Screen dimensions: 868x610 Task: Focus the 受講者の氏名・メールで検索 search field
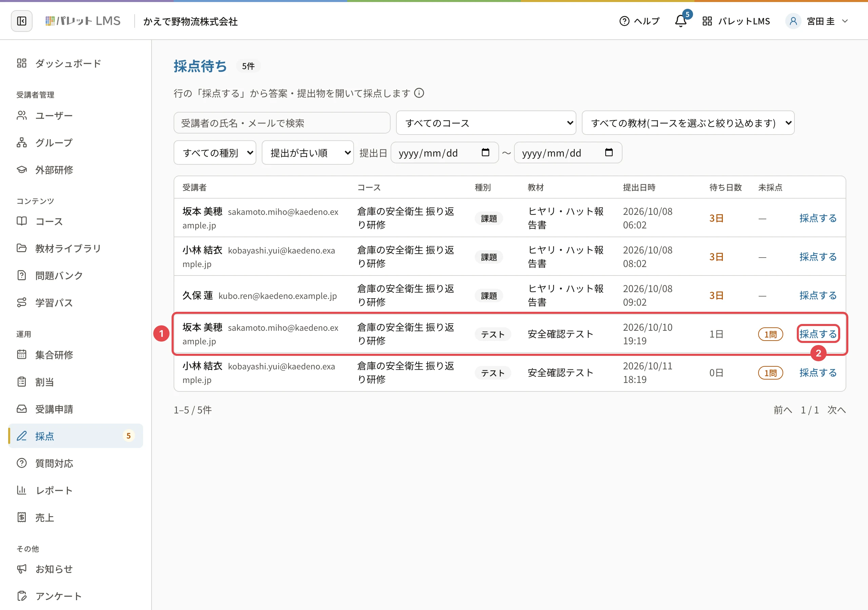[282, 123]
